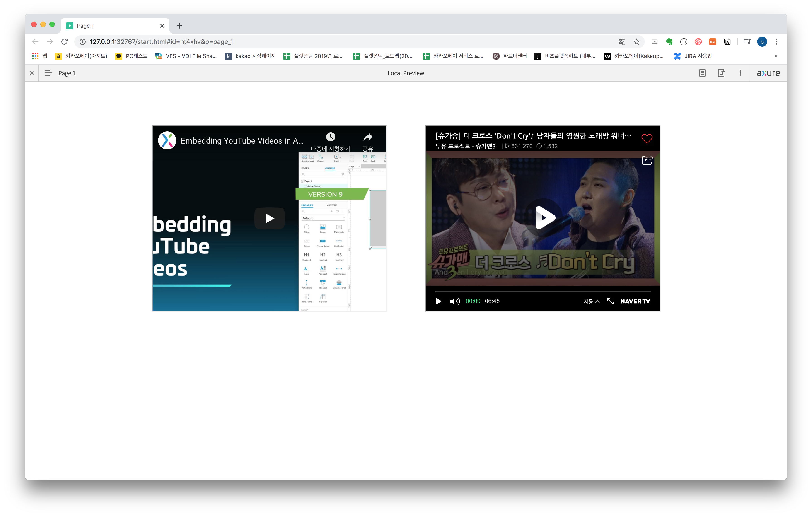Click YouTube's watch later clock icon
The height and width of the screenshot is (516, 812).
tap(331, 137)
